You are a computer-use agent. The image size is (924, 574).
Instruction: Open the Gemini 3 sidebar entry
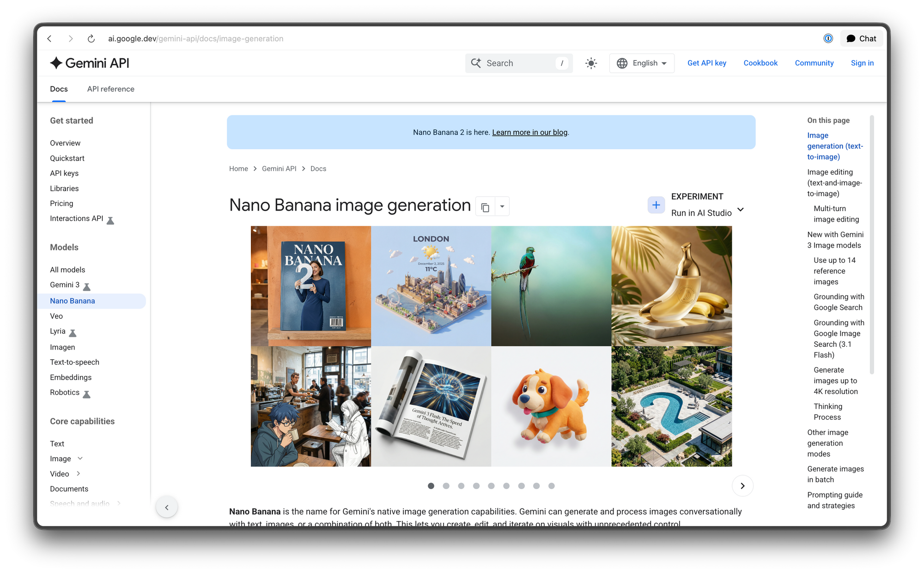coord(65,285)
